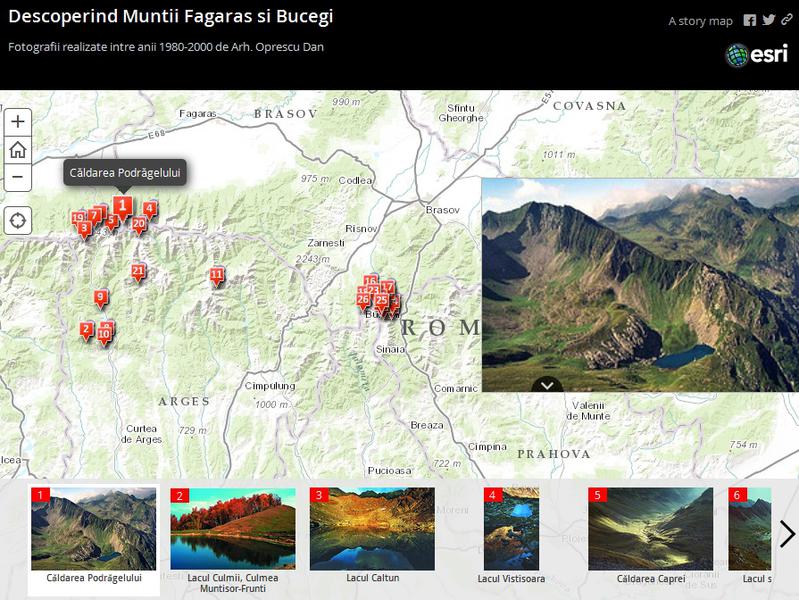
Task: Select thumbnail 4 Lacul Vistisoara
Action: pyautogui.click(x=511, y=529)
